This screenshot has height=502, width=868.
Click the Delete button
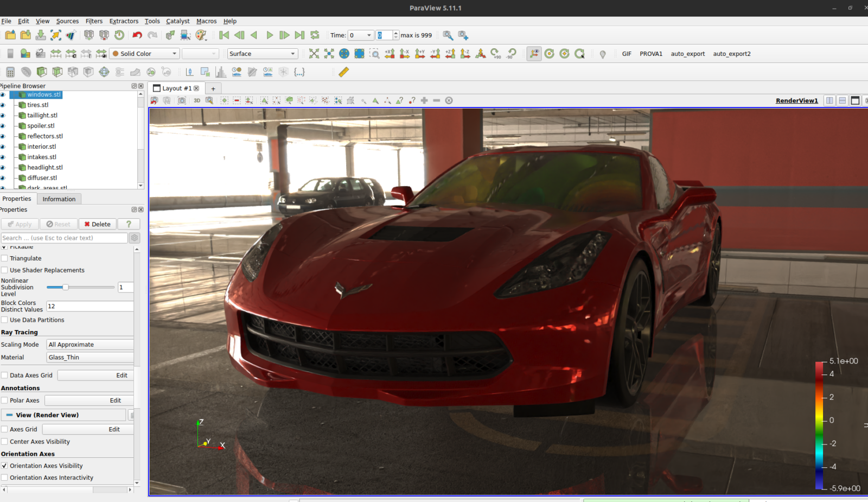(x=98, y=224)
